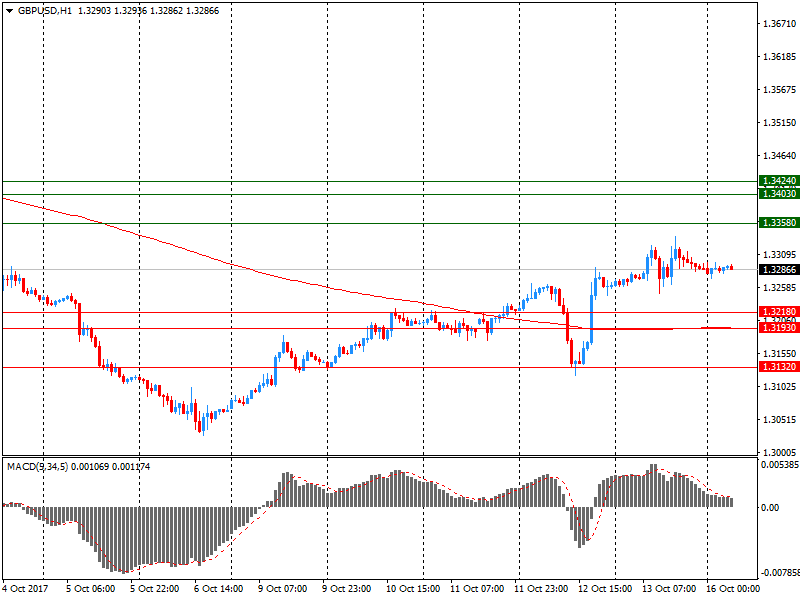Click the 1.35675 price scale label

(x=779, y=90)
